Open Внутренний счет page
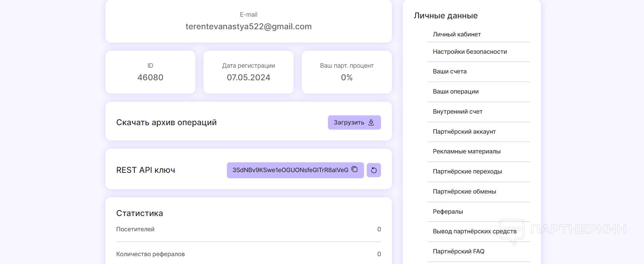The height and width of the screenshot is (264, 644). [x=458, y=112]
